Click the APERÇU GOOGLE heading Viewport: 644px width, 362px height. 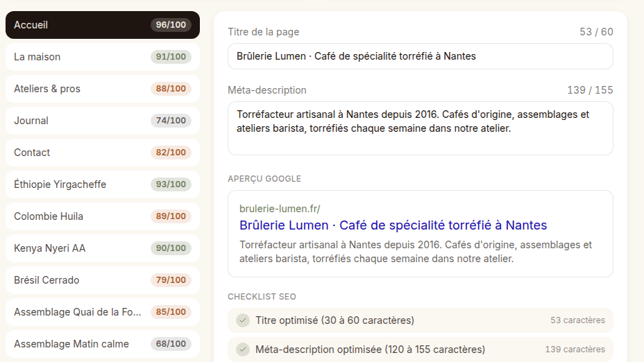pyautogui.click(x=264, y=179)
